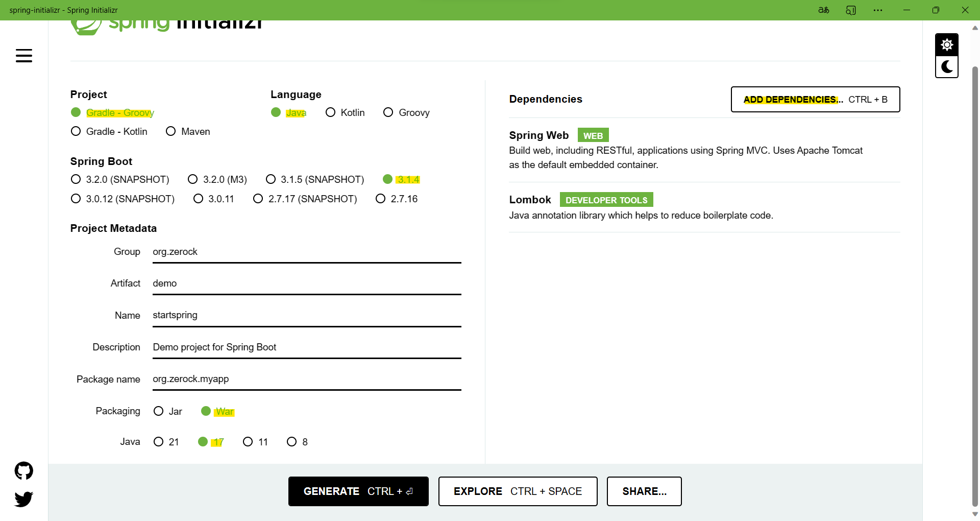
Task: Edit the Name field startspring
Action: point(307,315)
